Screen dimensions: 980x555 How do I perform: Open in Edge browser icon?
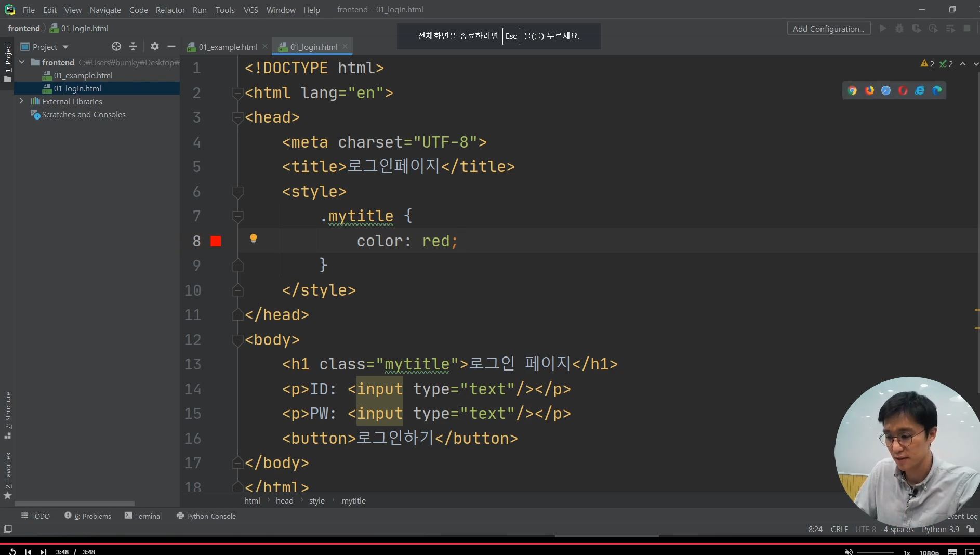937,90
